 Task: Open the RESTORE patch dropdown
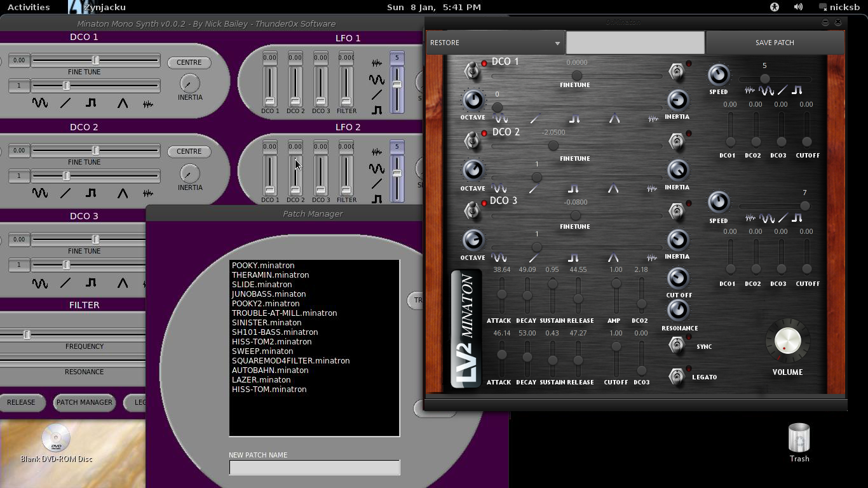[495, 43]
